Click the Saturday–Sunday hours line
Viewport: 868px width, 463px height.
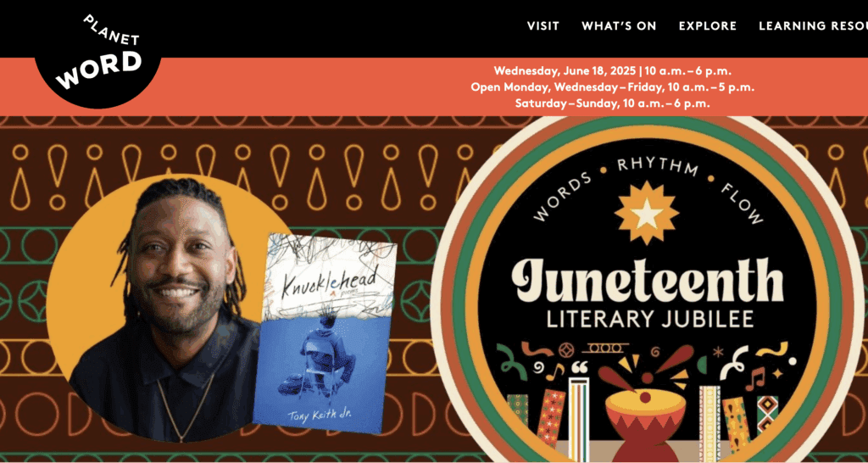[x=612, y=103]
